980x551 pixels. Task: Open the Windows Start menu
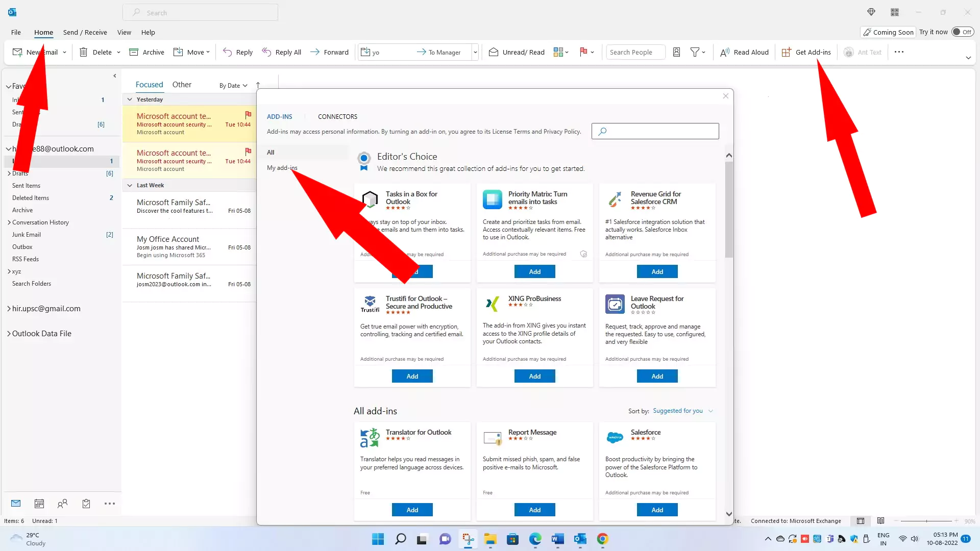(378, 539)
